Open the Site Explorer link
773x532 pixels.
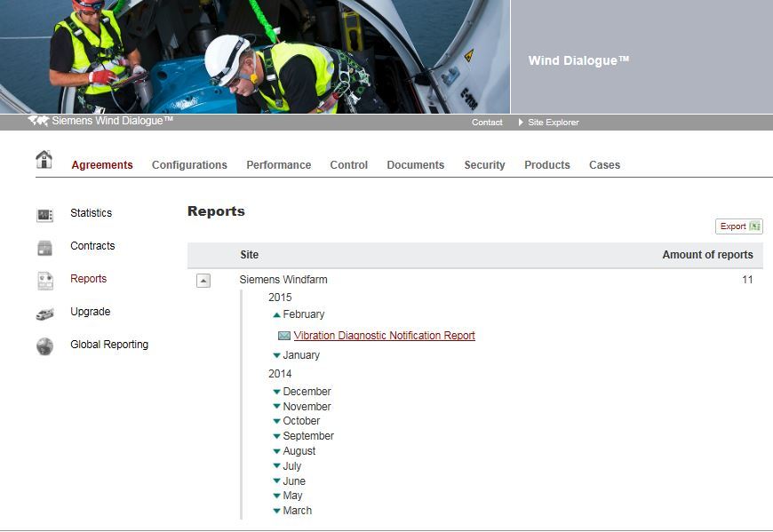(x=554, y=123)
